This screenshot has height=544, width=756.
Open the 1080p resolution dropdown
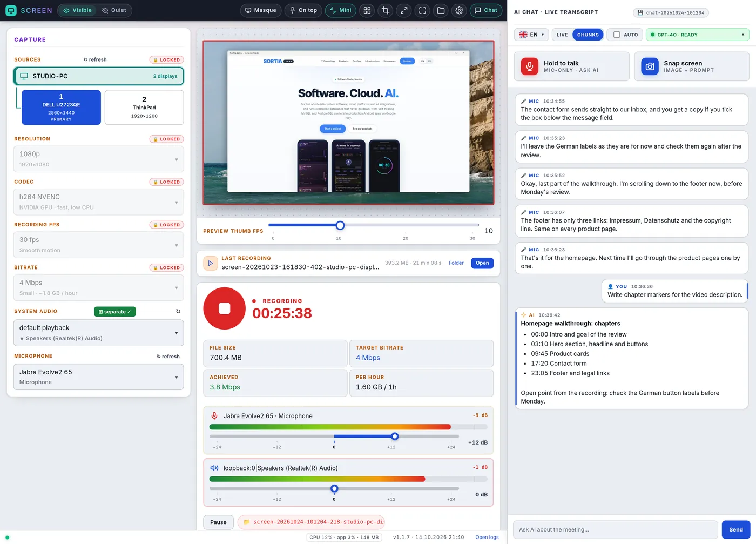(x=98, y=159)
